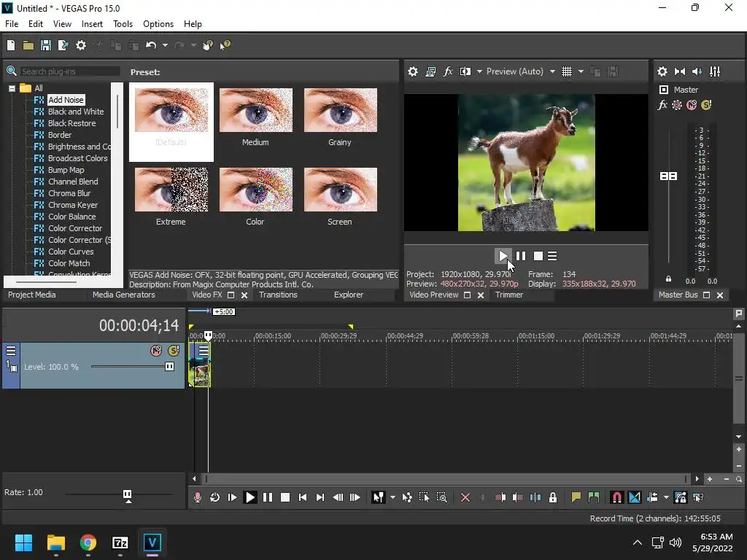The image size is (747, 560).
Task: Open the split screen view dropdown arrow
Action: [x=479, y=71]
